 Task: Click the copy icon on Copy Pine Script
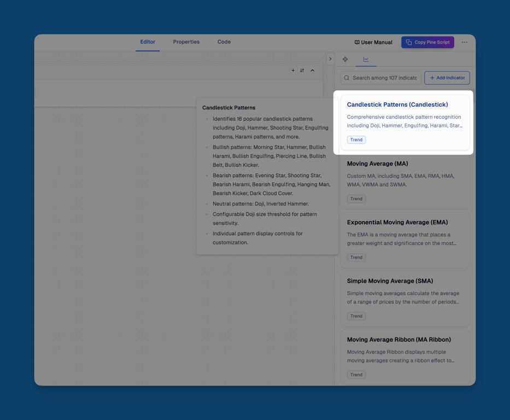409,42
